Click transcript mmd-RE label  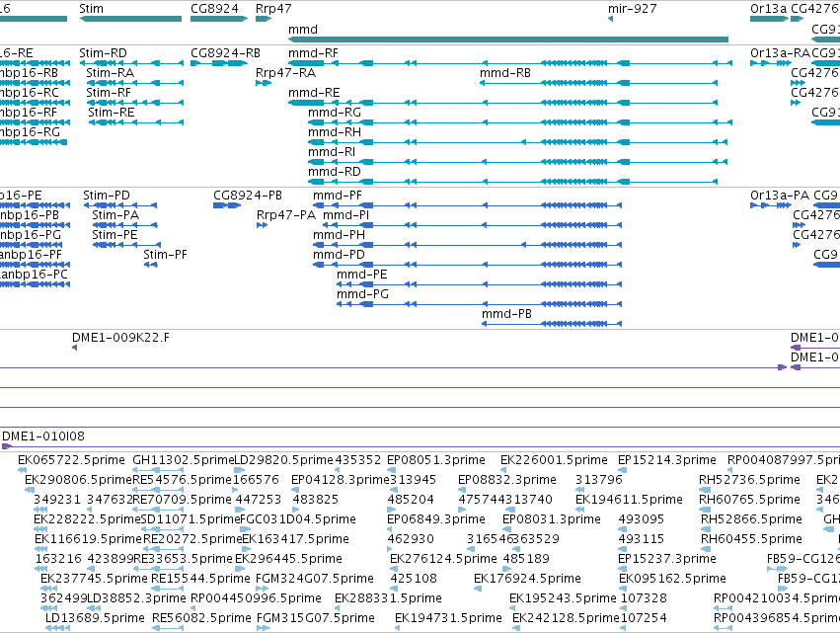point(314,93)
